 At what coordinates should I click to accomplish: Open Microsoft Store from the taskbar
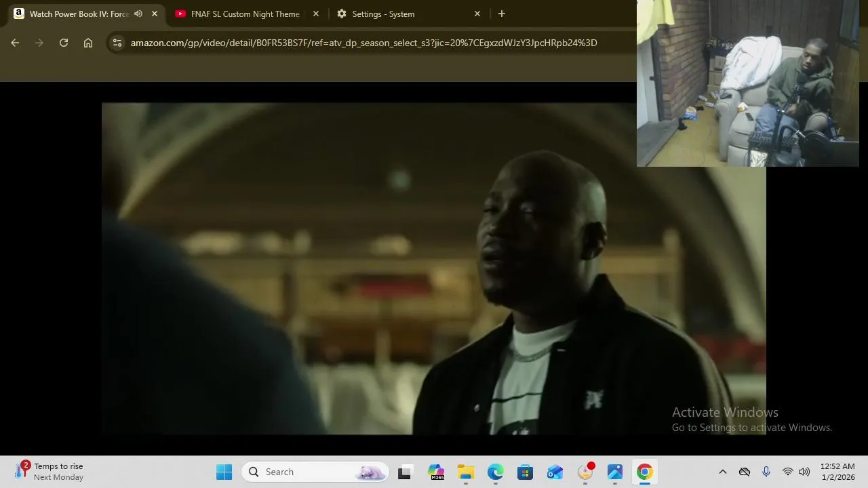526,472
